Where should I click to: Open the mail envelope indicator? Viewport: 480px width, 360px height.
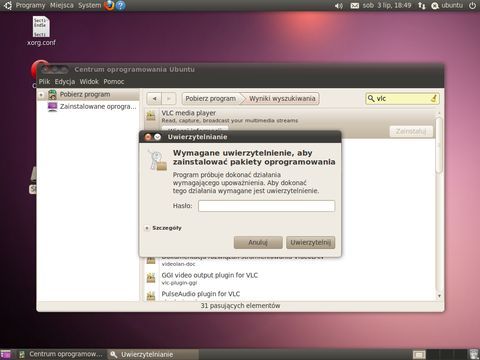tap(355, 6)
